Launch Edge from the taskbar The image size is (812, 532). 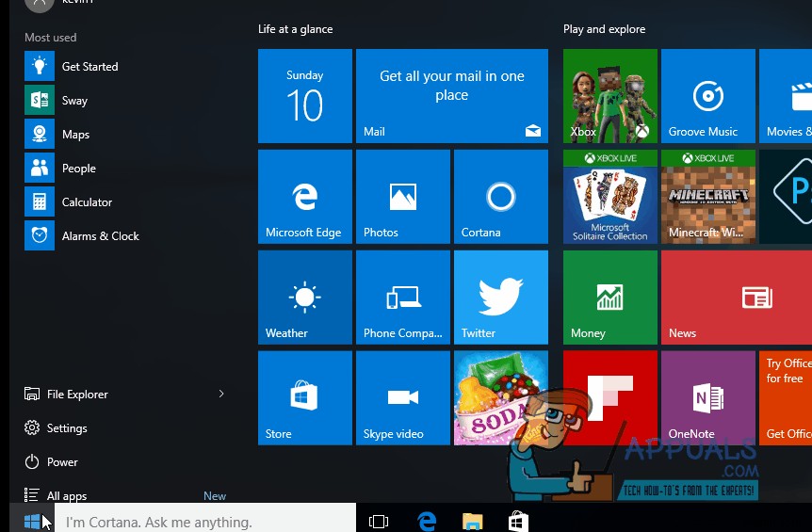(427, 521)
